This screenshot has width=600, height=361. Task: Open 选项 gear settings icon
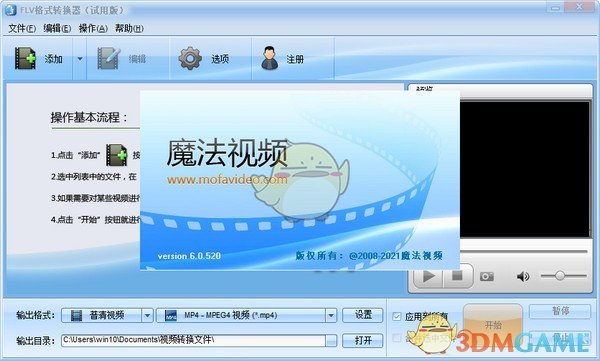190,58
